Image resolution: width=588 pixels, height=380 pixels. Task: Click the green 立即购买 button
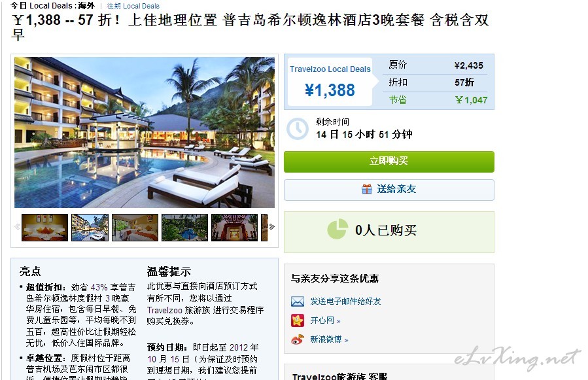(389, 162)
